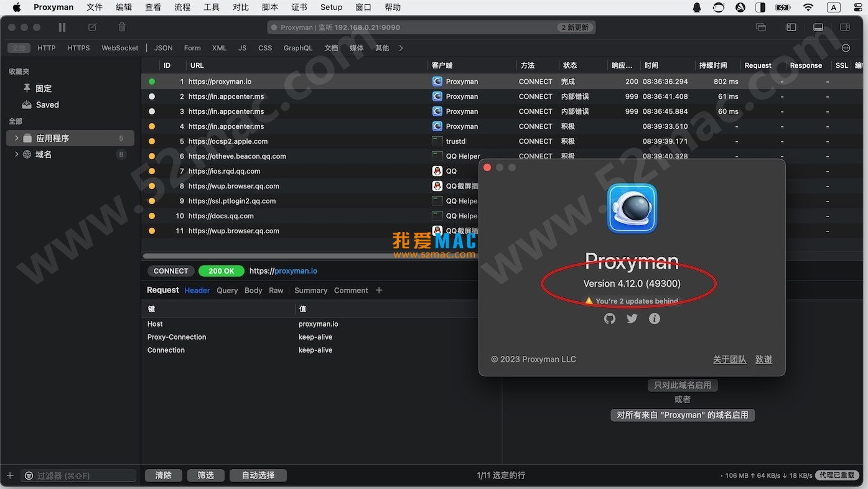868x489 pixels.
Task: Toggle the JS filter
Action: 243,48
